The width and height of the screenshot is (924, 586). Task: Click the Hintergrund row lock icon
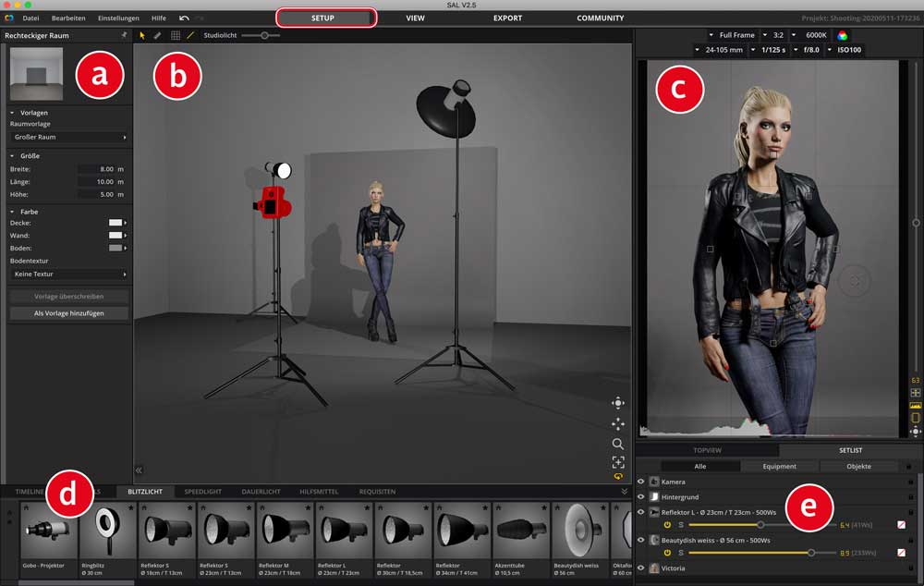click(910, 497)
